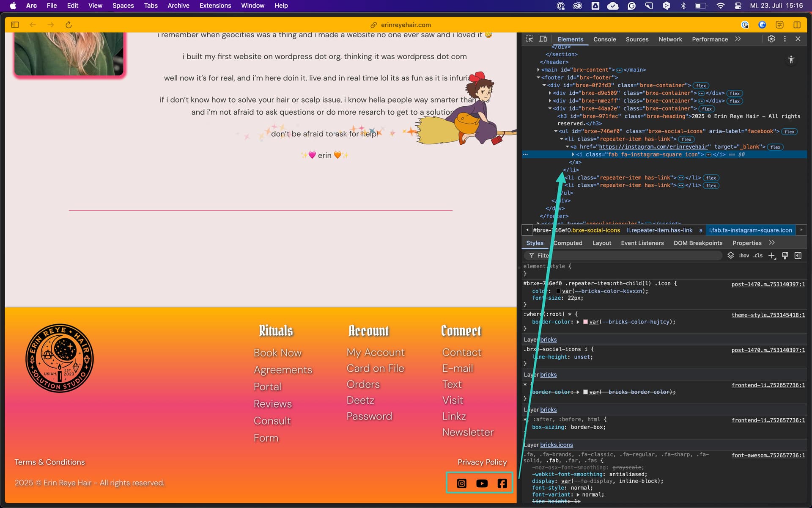The image size is (812, 508).
Task: Click the accessibility tree toggle button
Action: [791, 60]
